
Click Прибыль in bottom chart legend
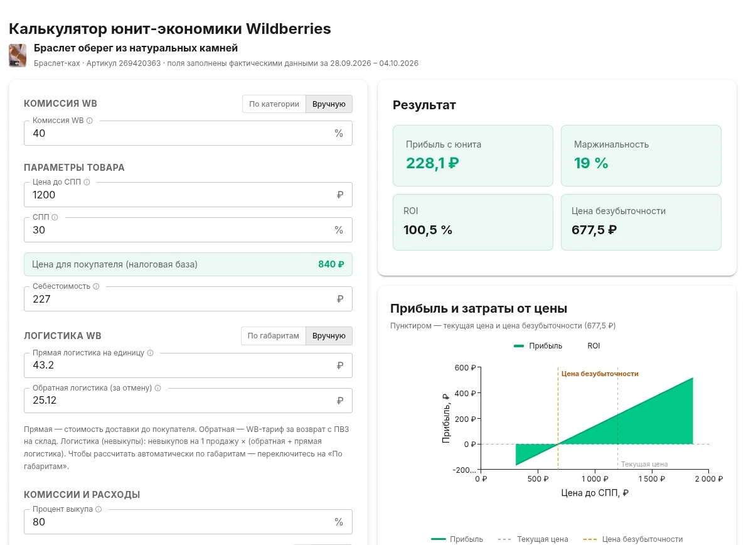(x=457, y=539)
